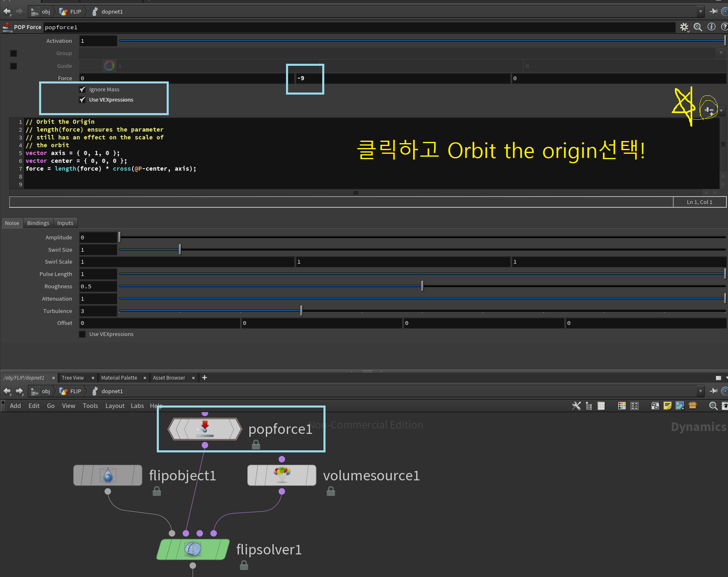Image resolution: width=728 pixels, height=577 pixels.
Task: Show node info via the i icon
Action: [712, 27]
